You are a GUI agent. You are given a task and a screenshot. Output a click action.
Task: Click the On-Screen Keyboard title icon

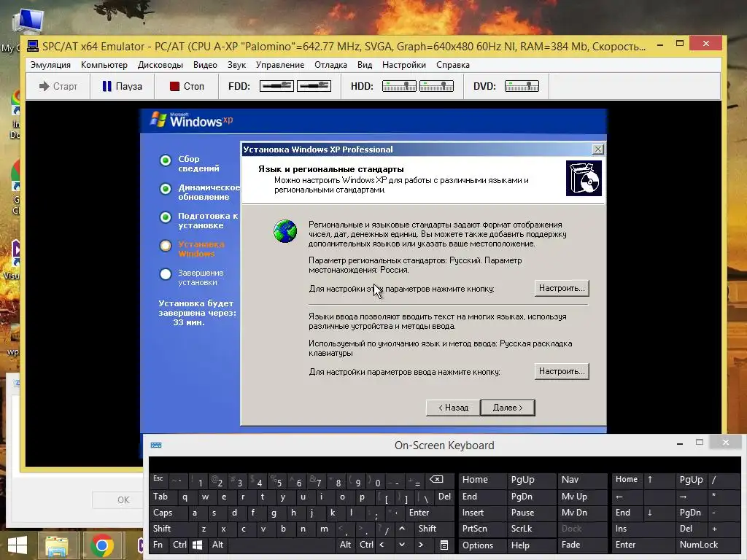(156, 446)
